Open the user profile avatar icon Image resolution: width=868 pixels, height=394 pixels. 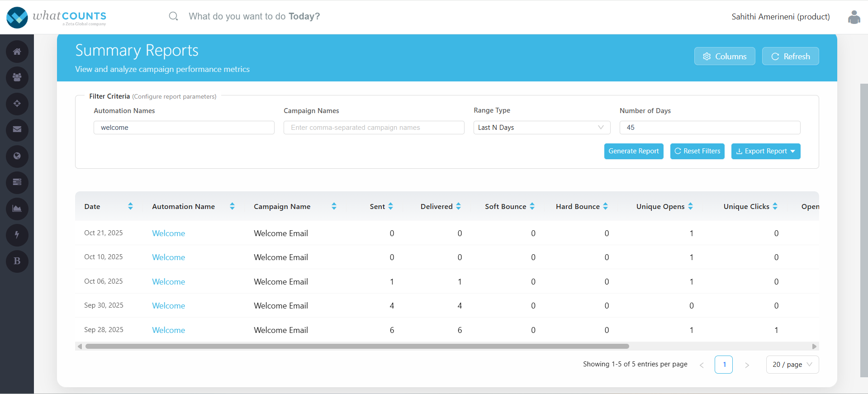click(x=854, y=17)
